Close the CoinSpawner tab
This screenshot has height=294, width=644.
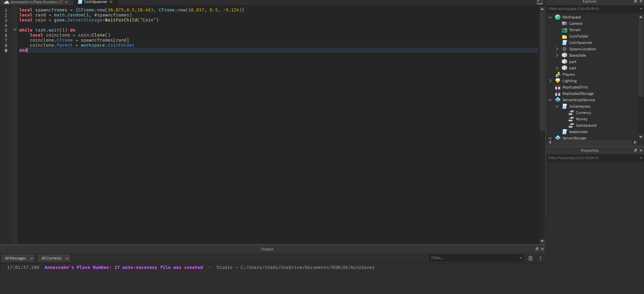[111, 2]
